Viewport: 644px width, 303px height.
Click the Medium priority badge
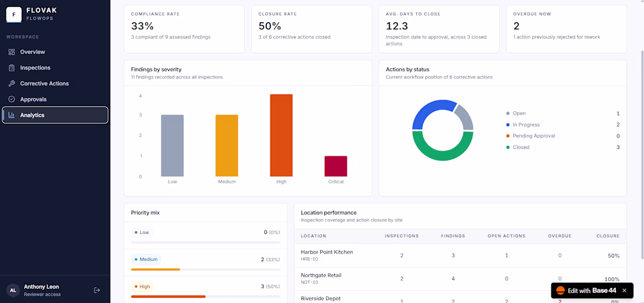pos(146,260)
